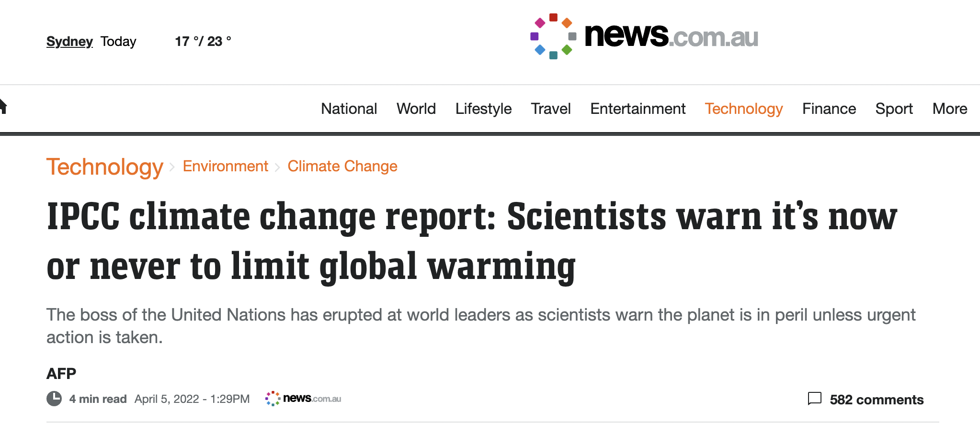Viewport: 980px width, 423px height.
Task: Open the Entertainment section
Action: (x=638, y=109)
